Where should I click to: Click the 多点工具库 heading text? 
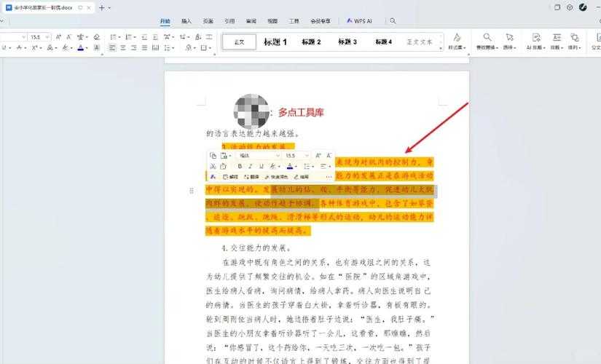301,112
